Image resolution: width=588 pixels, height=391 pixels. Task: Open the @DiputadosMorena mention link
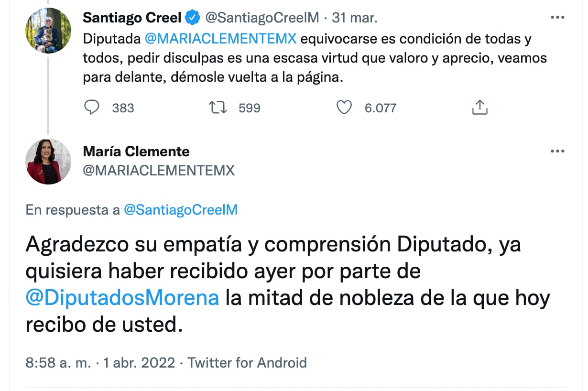(122, 298)
